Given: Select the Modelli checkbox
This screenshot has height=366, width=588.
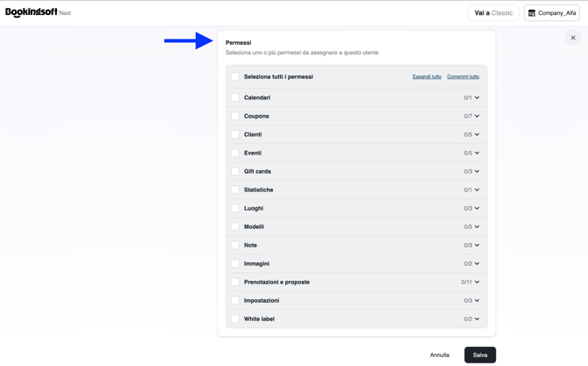Looking at the screenshot, I should point(235,226).
